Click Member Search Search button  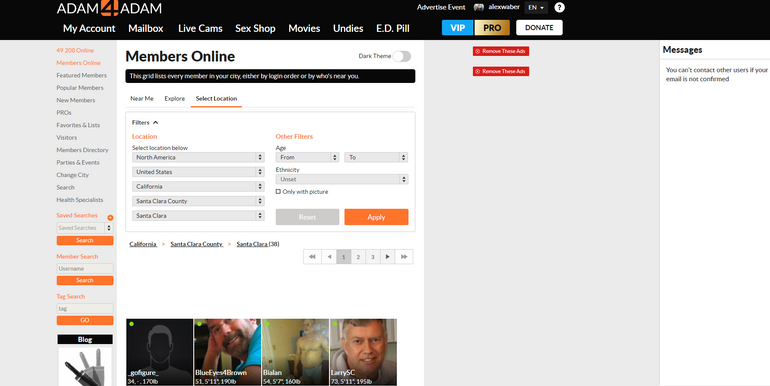point(85,280)
